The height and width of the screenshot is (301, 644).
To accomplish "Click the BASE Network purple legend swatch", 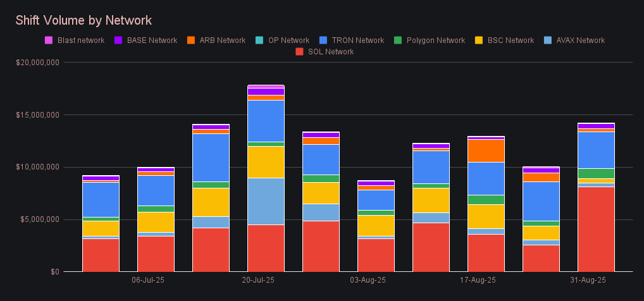I will tap(118, 40).
